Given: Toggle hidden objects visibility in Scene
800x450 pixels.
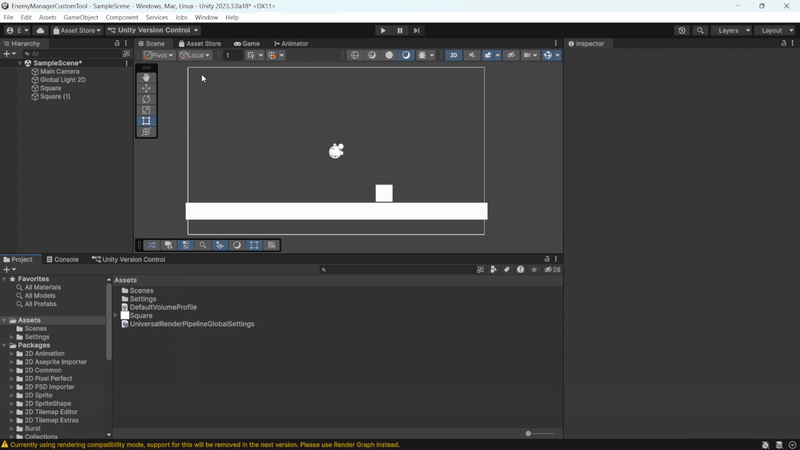Looking at the screenshot, I should [x=511, y=55].
